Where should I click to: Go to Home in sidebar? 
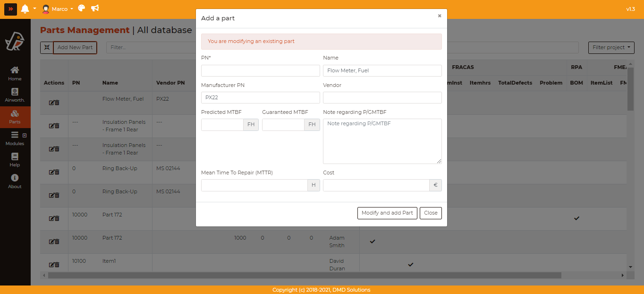pyautogui.click(x=15, y=73)
